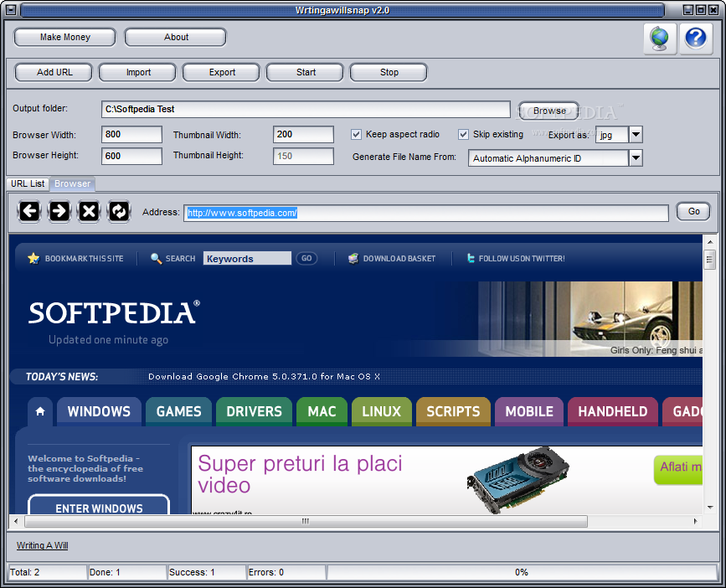
Task: Click the Follow Us on Twitter icon
Action: tap(471, 258)
